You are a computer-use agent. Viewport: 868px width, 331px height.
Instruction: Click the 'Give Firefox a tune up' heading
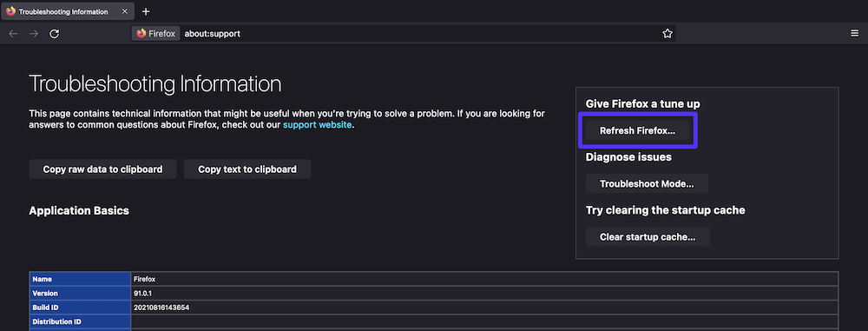point(642,103)
